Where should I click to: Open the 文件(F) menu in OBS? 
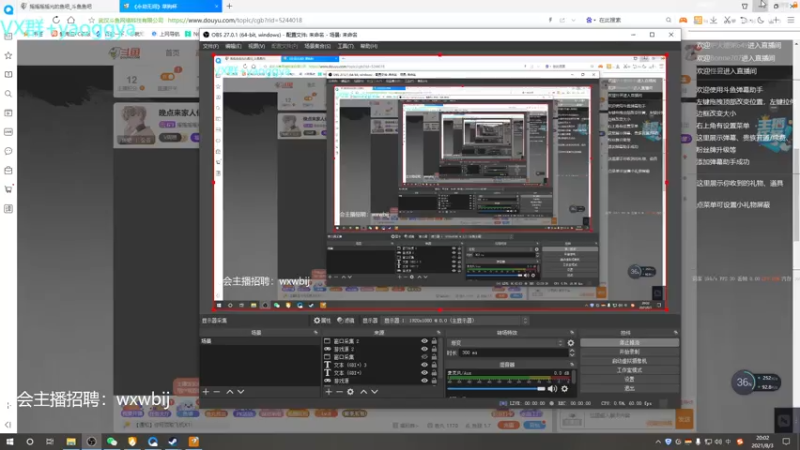click(211, 46)
